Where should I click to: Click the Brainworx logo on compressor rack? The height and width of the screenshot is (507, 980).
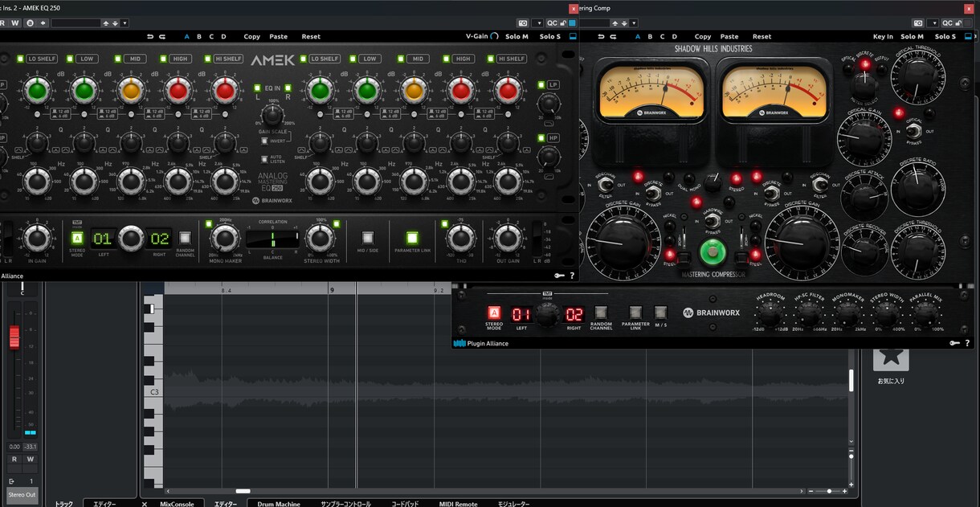tap(710, 313)
